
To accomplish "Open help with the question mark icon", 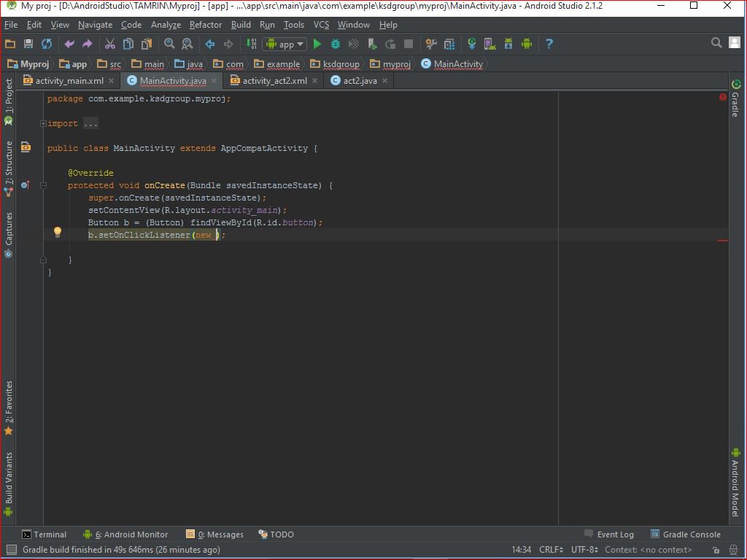I will click(549, 44).
